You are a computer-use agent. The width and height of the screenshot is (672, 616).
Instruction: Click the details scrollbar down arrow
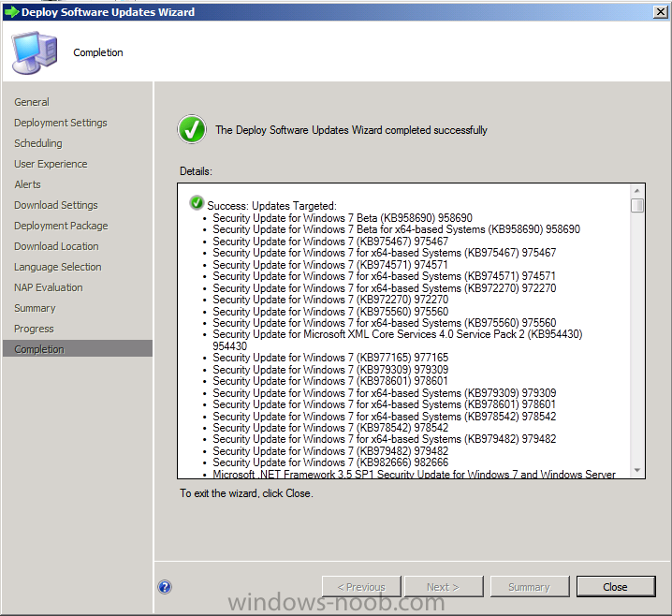pyautogui.click(x=636, y=470)
